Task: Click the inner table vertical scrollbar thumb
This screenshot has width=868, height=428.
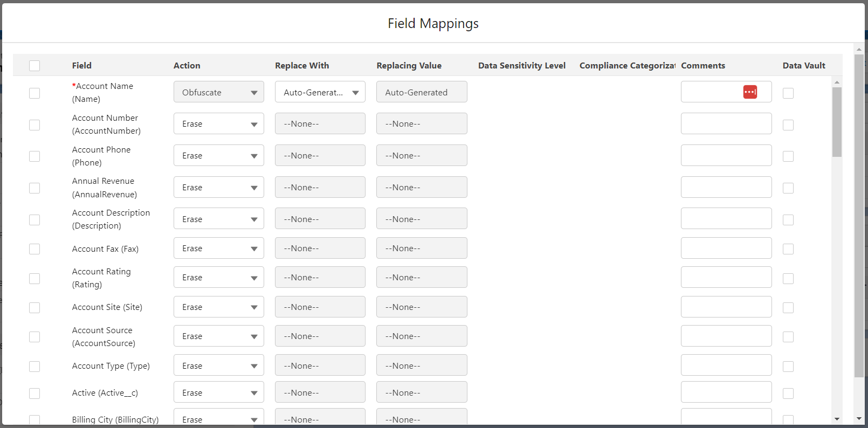Action: [x=837, y=122]
